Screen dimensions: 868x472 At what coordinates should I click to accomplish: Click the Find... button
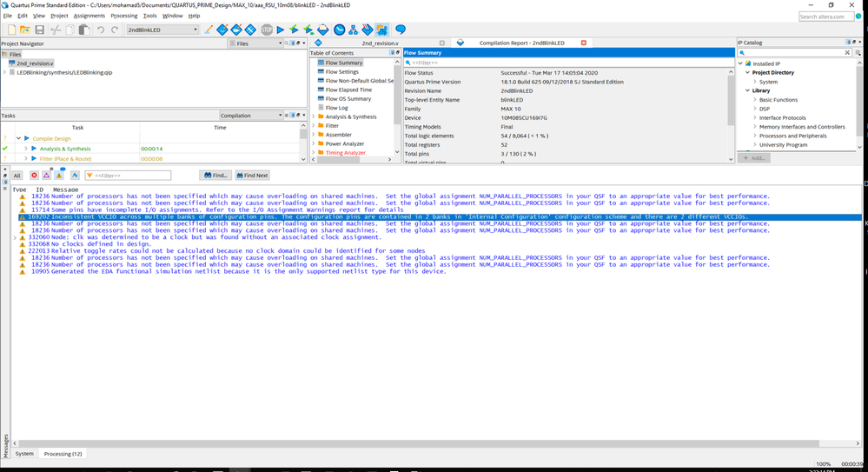(x=215, y=176)
